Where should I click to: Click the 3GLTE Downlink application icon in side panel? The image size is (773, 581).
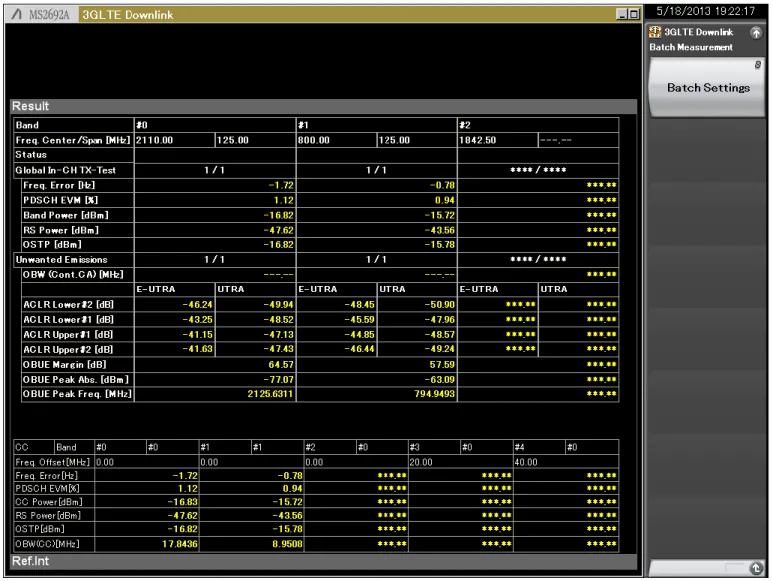pos(655,32)
